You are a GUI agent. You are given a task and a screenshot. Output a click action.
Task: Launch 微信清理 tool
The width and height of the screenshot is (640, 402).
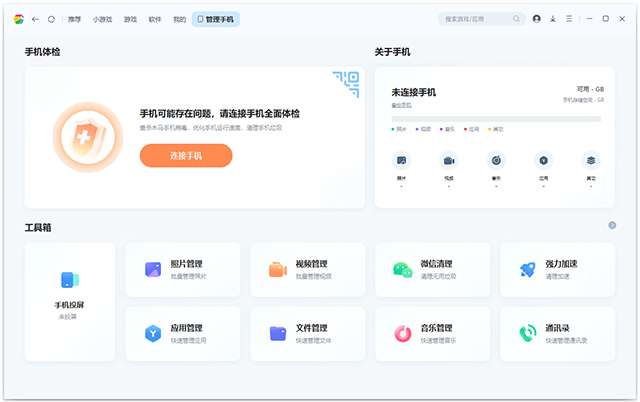click(433, 269)
